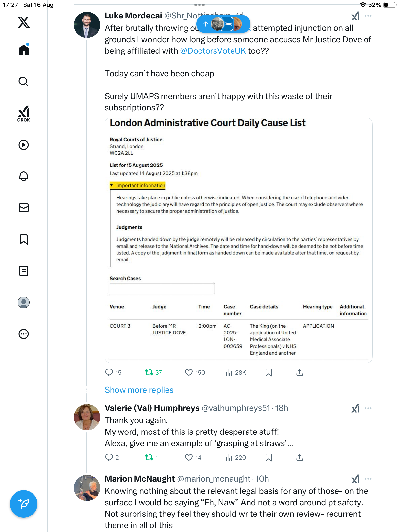Viewport: 399px width, 532px height.
Task: Go to Home feed
Action: pyautogui.click(x=24, y=50)
